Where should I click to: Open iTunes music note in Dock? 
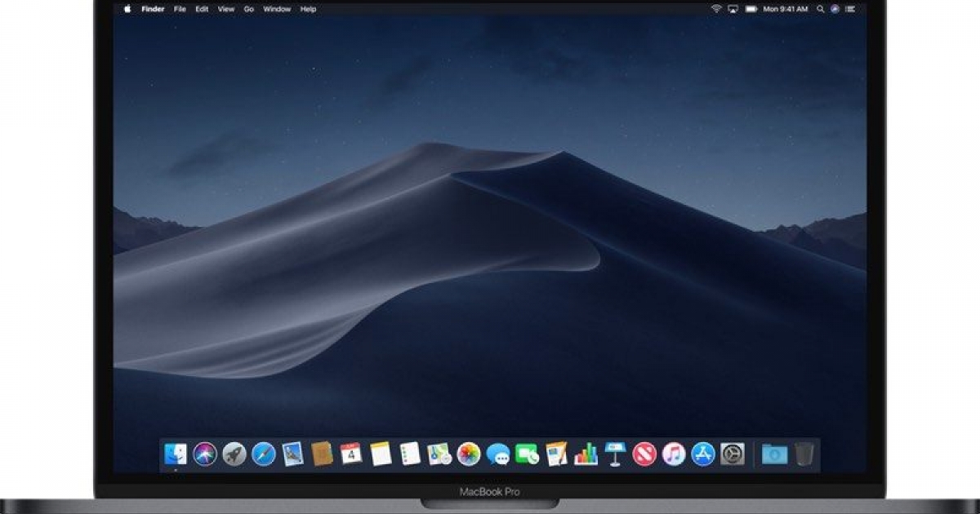tap(674, 454)
